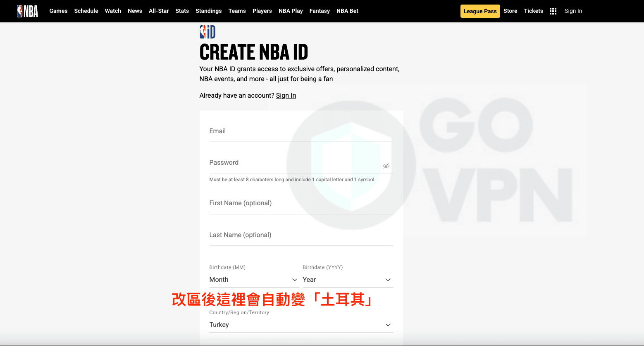
Task: Open the News section
Action: [x=135, y=11]
